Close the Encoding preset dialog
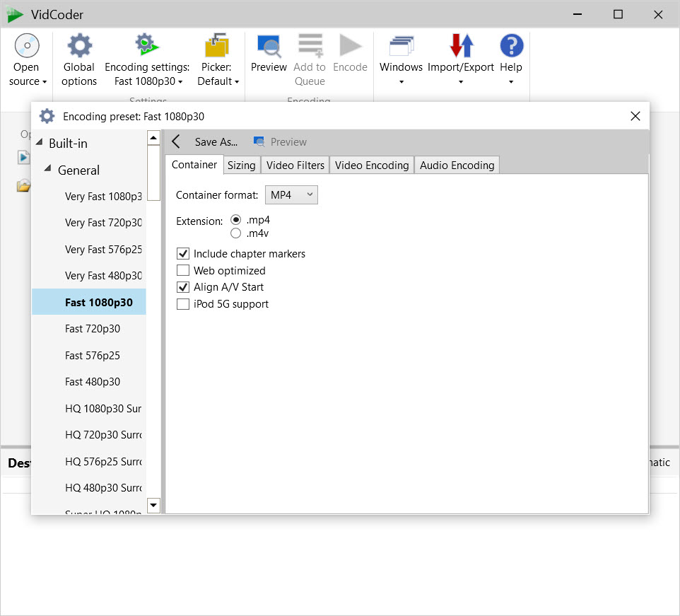Image resolution: width=680 pixels, height=616 pixels. tap(635, 116)
